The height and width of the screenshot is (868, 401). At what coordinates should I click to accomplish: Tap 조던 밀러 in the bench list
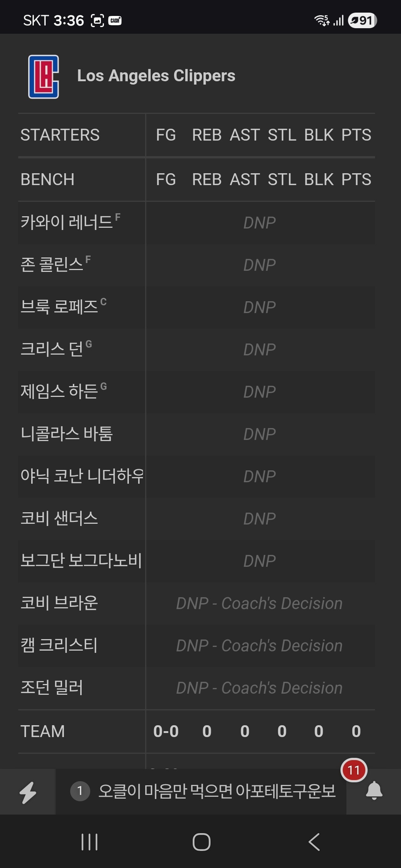tap(52, 687)
